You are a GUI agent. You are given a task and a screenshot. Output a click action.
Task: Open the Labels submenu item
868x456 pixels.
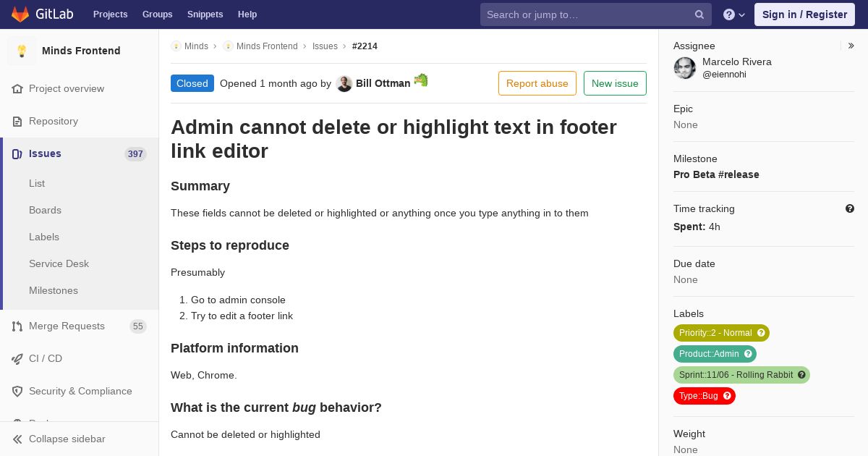(44, 237)
